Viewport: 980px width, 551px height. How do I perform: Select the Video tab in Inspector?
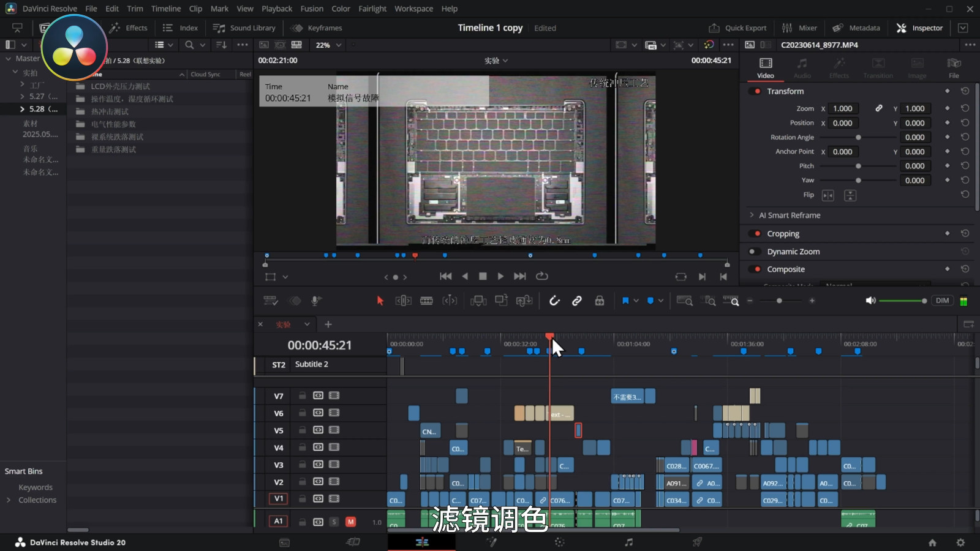pos(766,68)
